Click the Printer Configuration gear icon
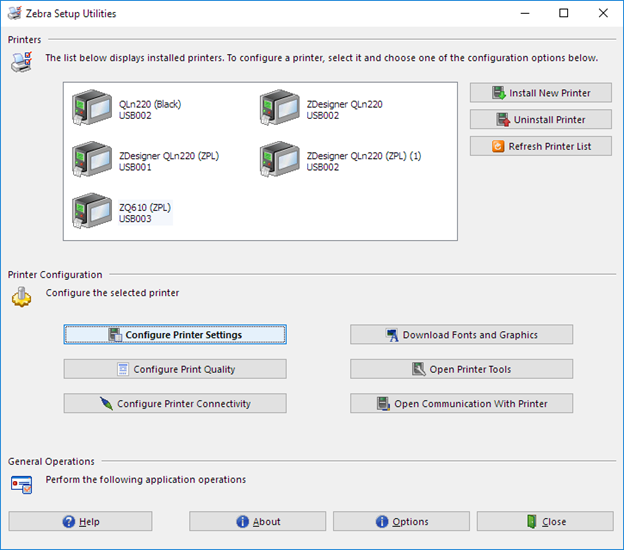This screenshot has width=624, height=550. click(21, 297)
